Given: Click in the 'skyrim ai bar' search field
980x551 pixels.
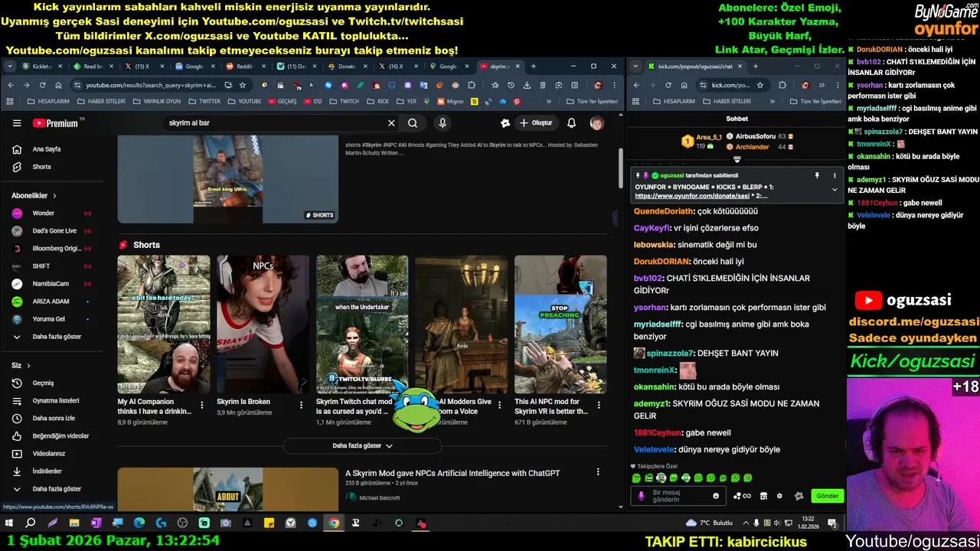Looking at the screenshot, I should tap(274, 122).
